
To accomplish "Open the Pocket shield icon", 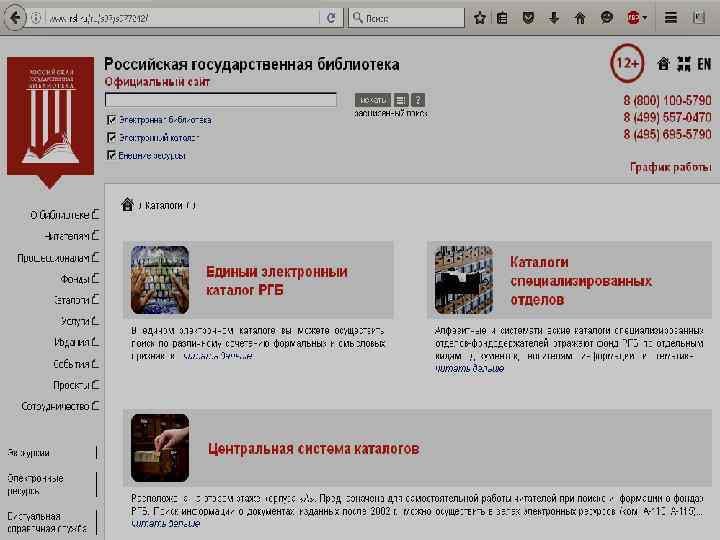I will click(x=529, y=18).
